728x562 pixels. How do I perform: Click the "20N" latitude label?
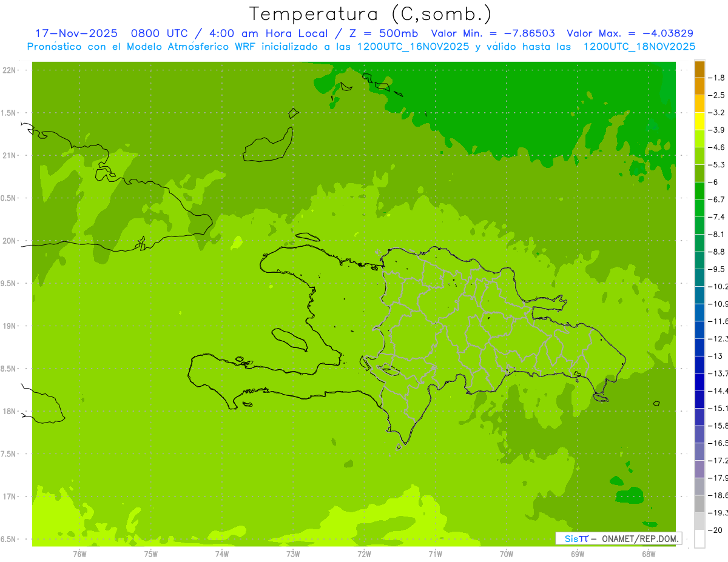coord(10,241)
